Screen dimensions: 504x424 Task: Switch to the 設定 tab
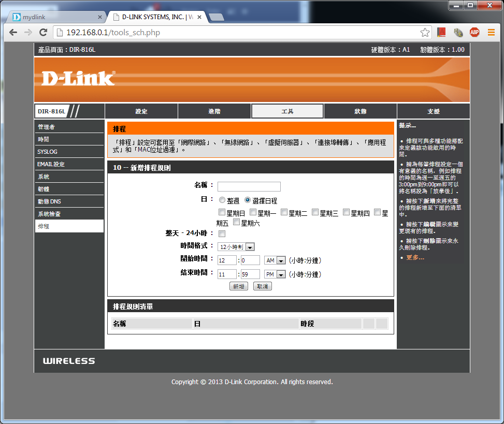[x=141, y=111]
